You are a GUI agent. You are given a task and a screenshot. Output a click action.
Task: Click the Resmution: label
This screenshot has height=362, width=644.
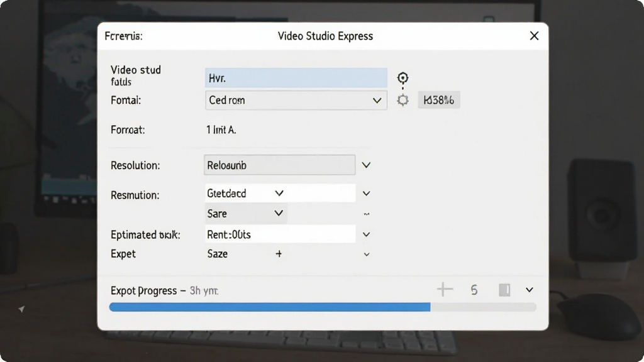(x=135, y=195)
